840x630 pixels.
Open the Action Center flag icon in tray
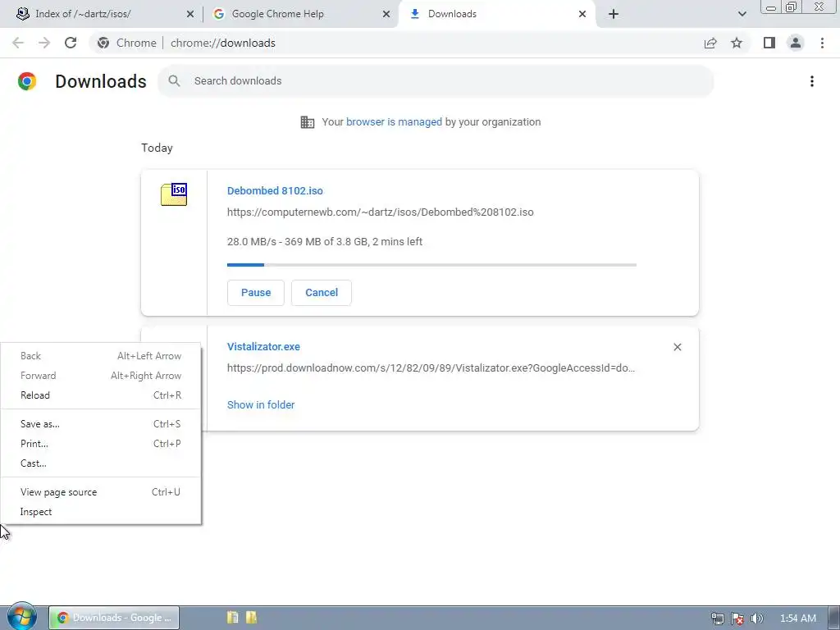coord(737,619)
